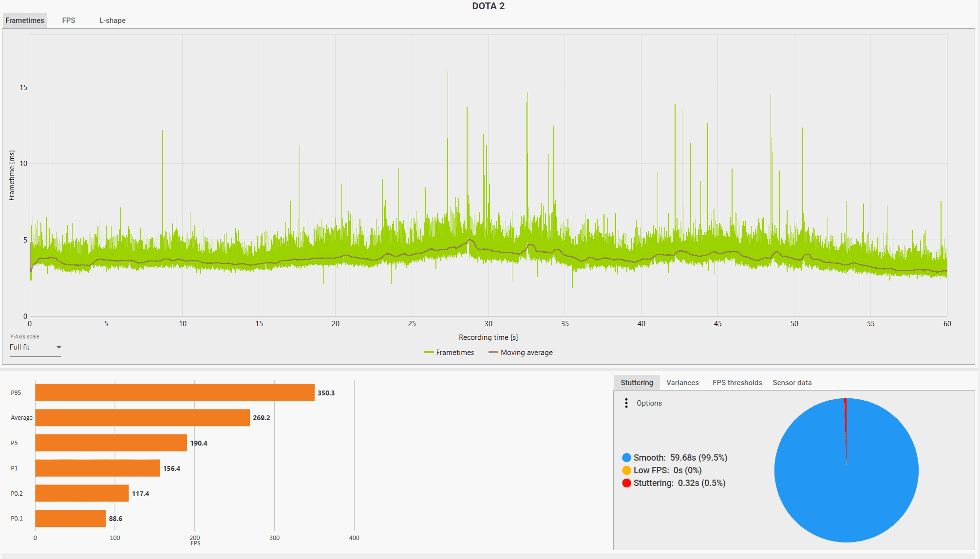Viewport: 980px width, 559px height.
Task: Click the Average FPS bar
Action: (x=143, y=418)
